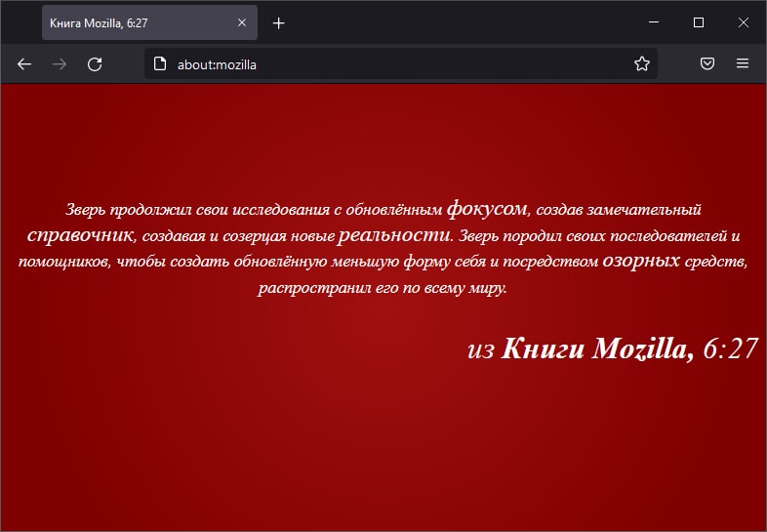This screenshot has height=532, width=767.
Task: Save page to Pocket
Action: coord(706,63)
